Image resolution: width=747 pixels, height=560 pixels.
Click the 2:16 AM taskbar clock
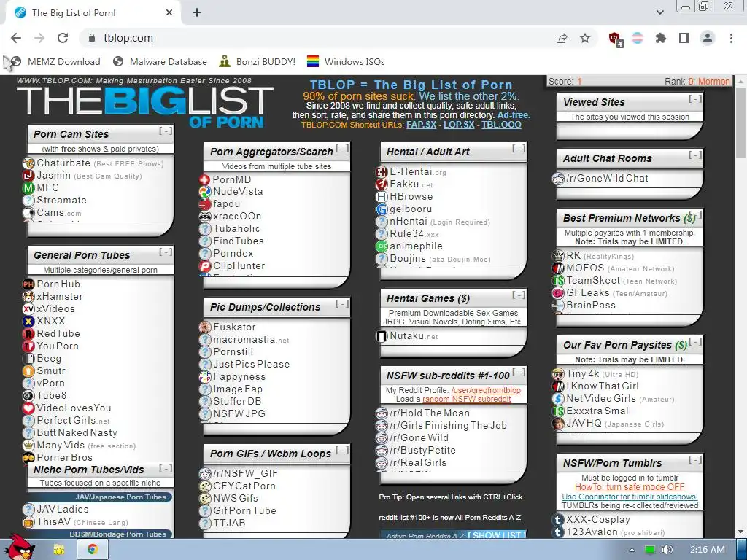[708, 550]
